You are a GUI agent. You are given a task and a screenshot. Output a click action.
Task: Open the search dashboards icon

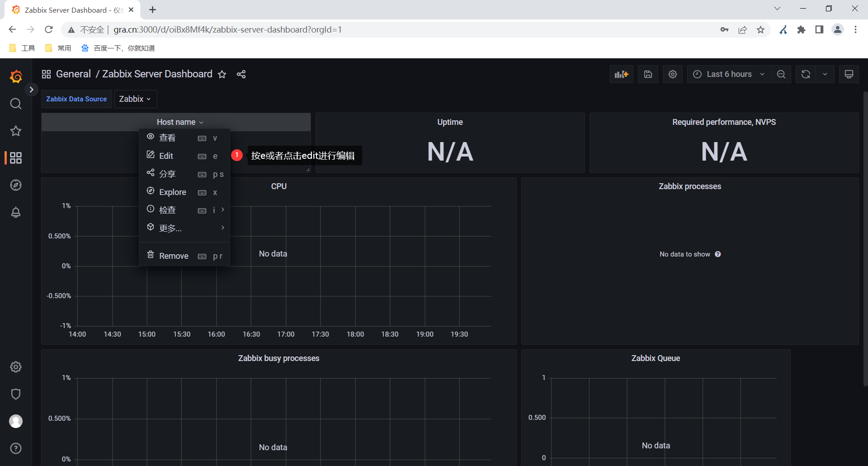16,104
